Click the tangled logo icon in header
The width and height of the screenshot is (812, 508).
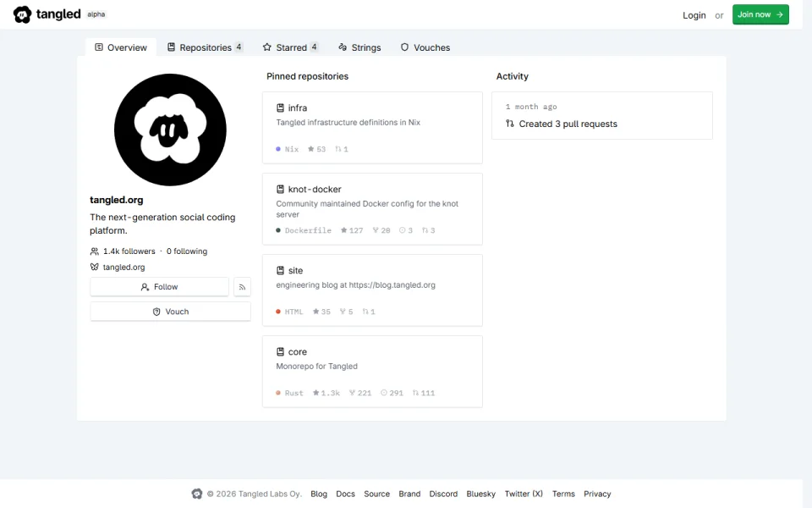pos(22,14)
